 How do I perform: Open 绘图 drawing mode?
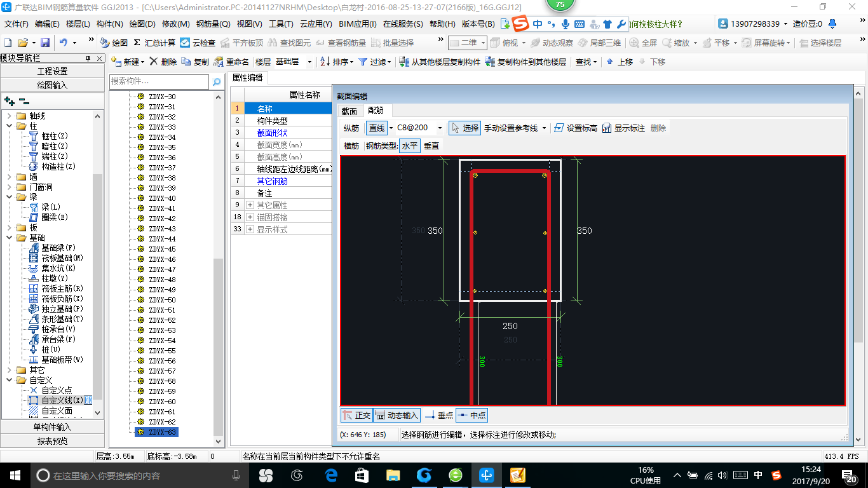[114, 43]
